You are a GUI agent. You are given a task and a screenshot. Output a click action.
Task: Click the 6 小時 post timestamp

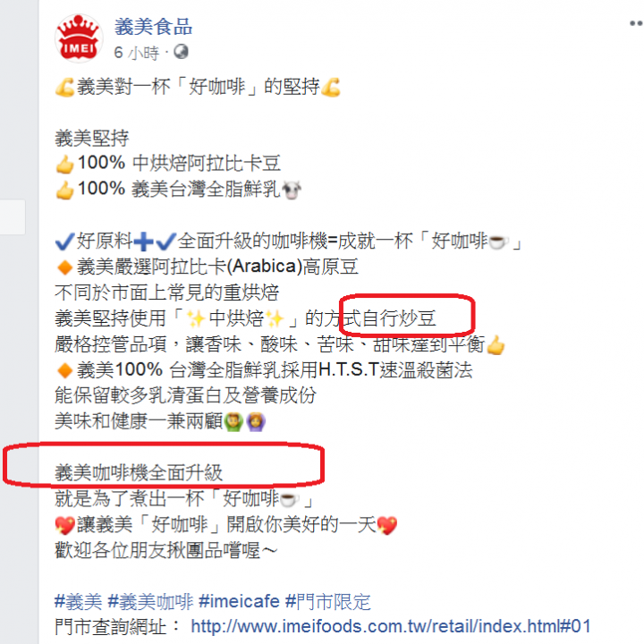click(136, 53)
